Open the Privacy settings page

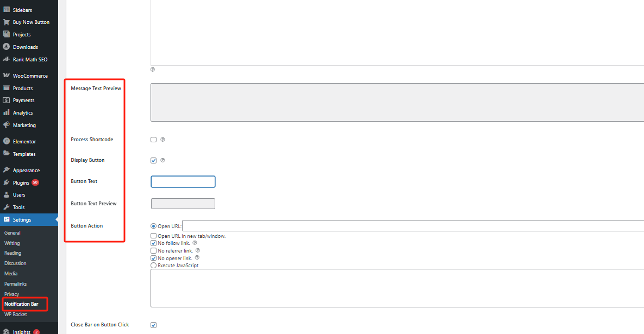pyautogui.click(x=11, y=294)
